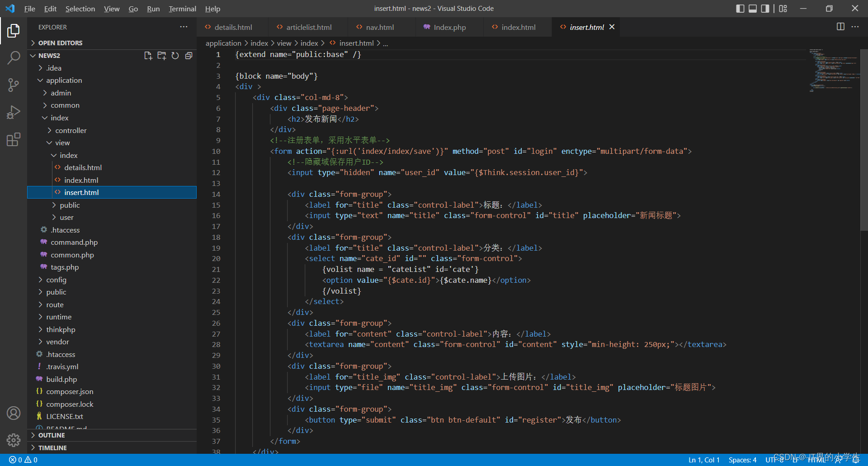Open Explorer views and more actions menu
Screen dimensions: 868x466
tap(184, 27)
